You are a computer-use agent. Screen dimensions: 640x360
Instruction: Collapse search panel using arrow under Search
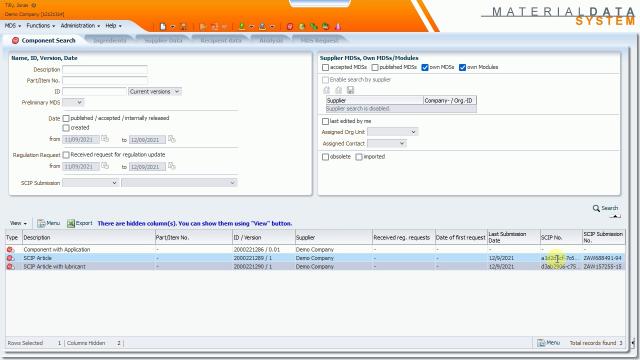(615, 216)
